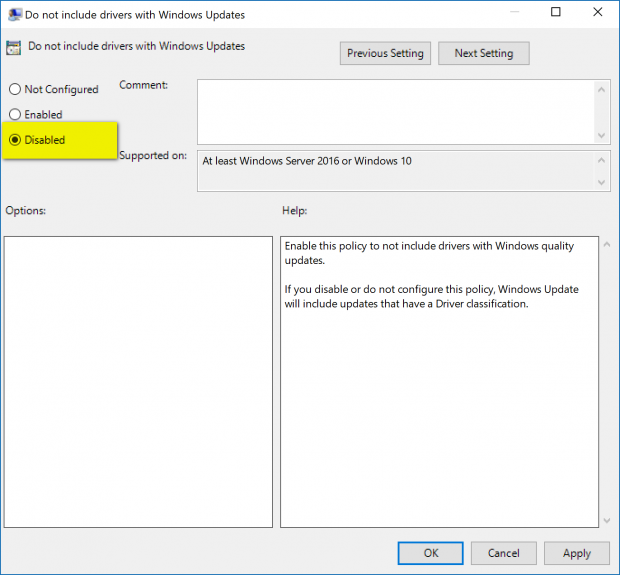
Task: Maximize the policy dialog window
Action: tap(556, 12)
